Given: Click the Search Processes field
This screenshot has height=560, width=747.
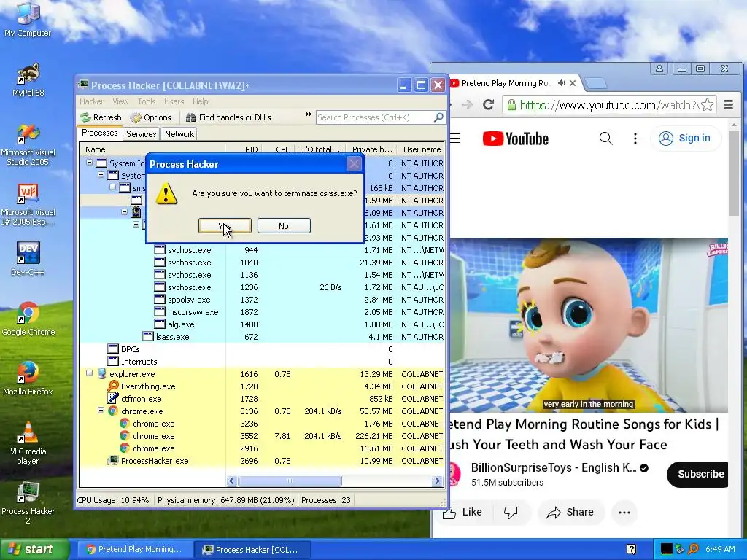Looking at the screenshot, I should click(375, 117).
